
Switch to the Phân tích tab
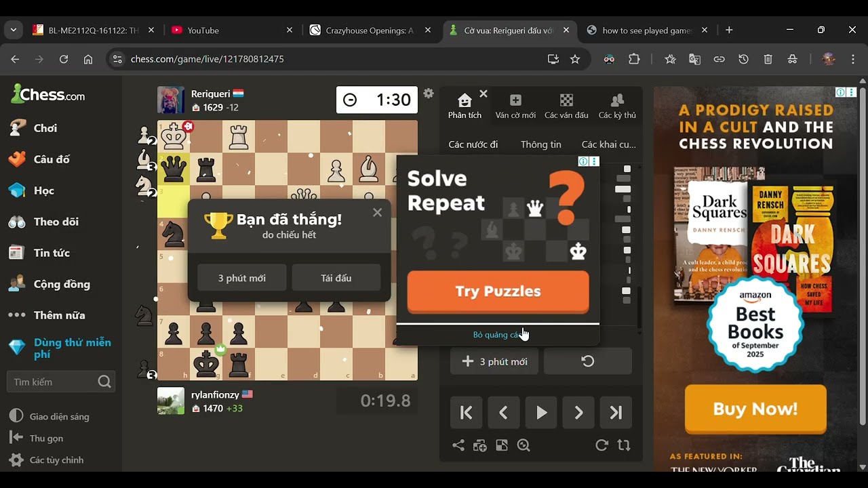coord(465,107)
